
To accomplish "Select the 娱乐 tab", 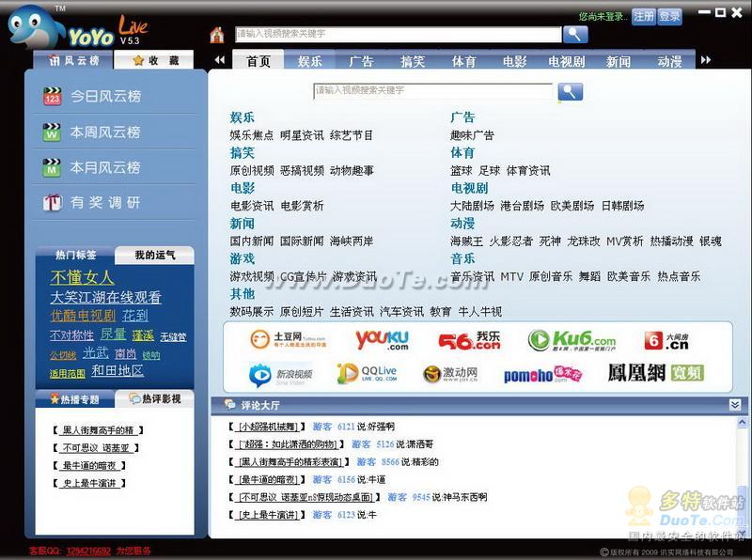I will (309, 61).
